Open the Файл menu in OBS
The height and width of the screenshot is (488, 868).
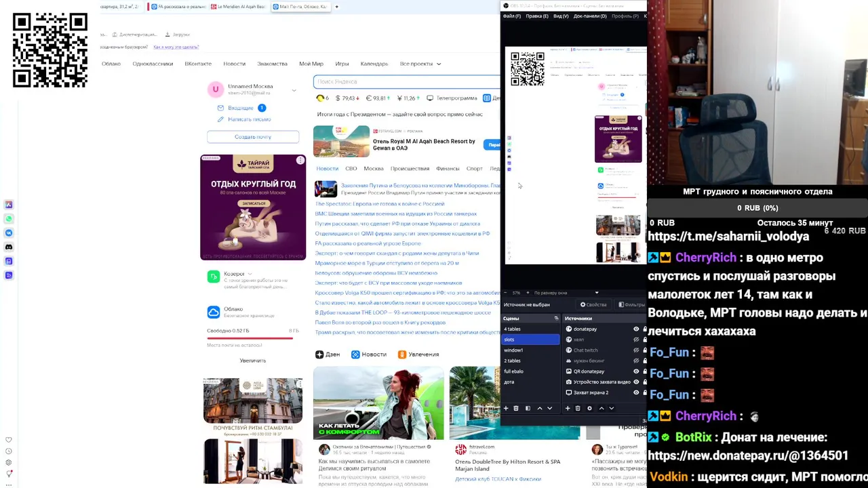512,16
